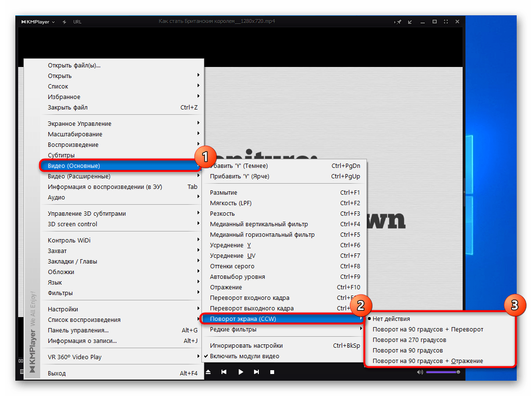
Task: Open 'Воспроизведение' menu entry
Action: [x=121, y=144]
